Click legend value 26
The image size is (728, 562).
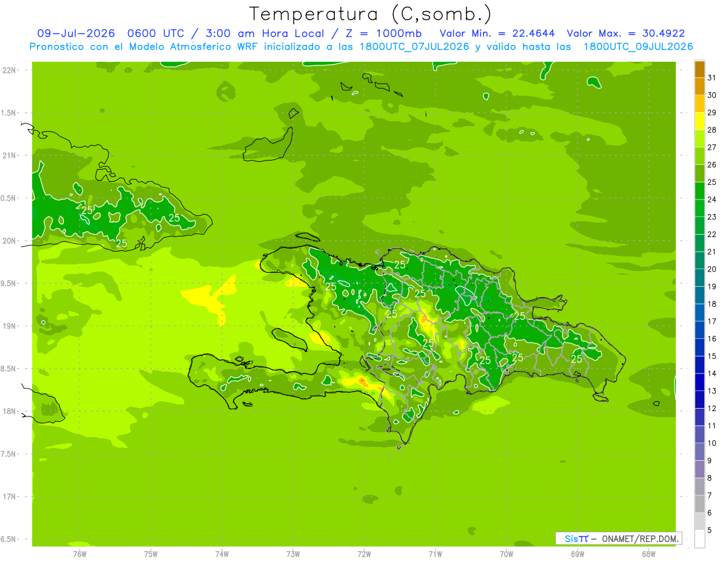click(712, 165)
